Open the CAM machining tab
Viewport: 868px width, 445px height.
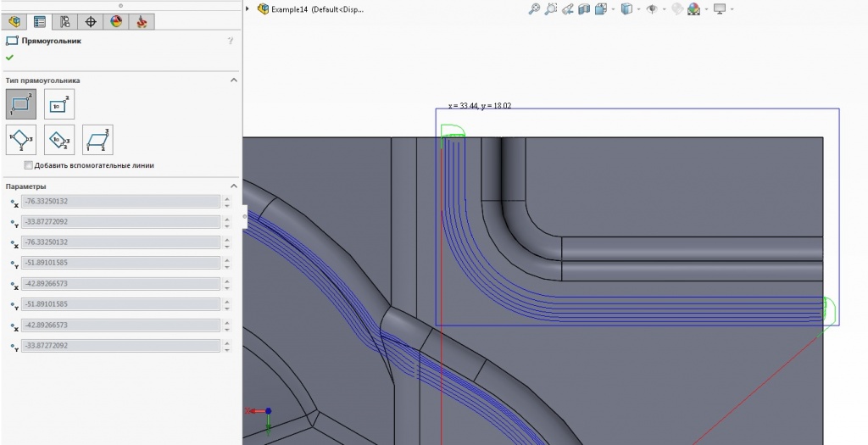(x=142, y=21)
